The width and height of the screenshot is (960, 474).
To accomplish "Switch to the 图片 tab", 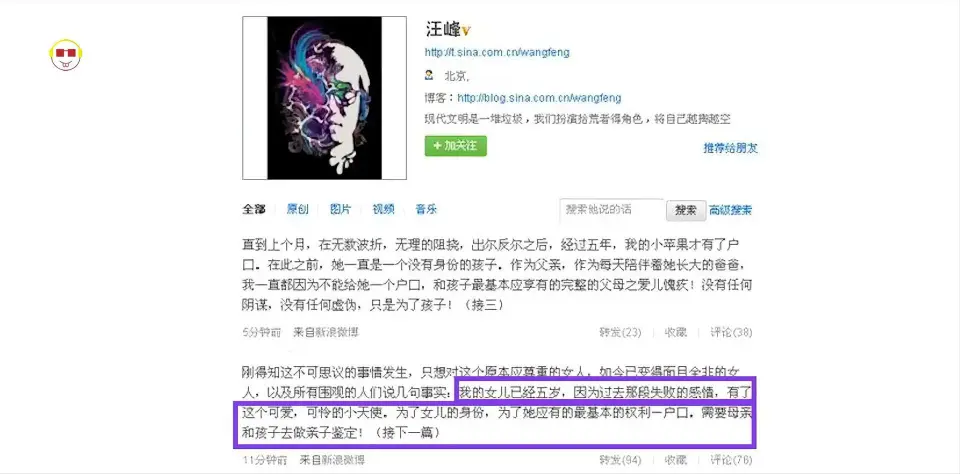I will [x=340, y=209].
